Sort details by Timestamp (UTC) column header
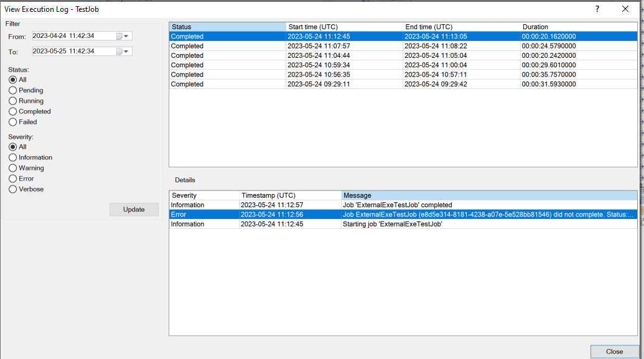 coord(290,195)
